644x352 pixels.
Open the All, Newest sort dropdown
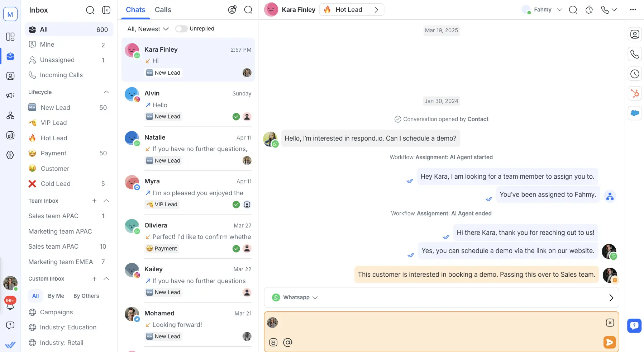[x=148, y=29]
